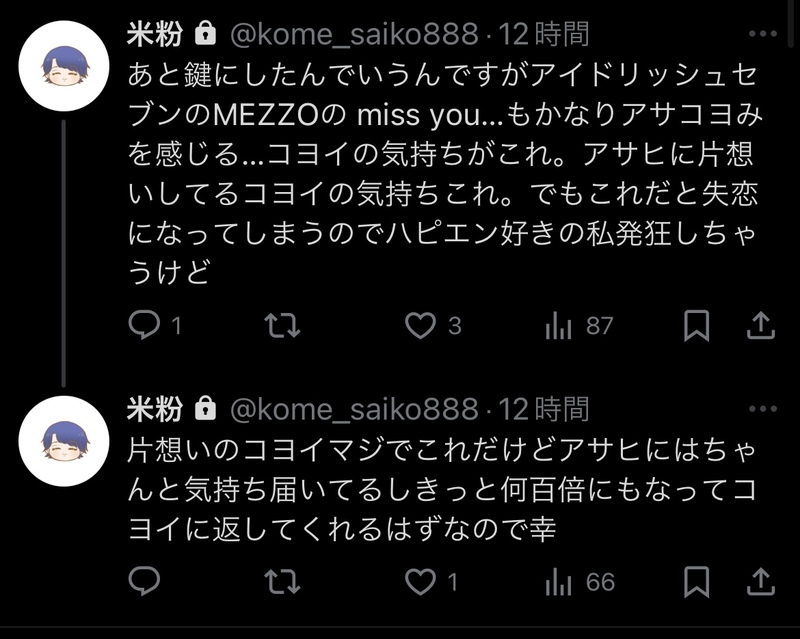Bookmark the second tweet
The width and height of the screenshot is (800, 639).
697,581
